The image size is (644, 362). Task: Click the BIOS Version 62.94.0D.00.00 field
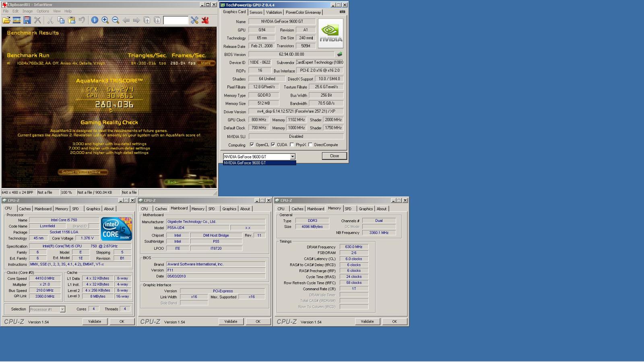[x=291, y=54]
